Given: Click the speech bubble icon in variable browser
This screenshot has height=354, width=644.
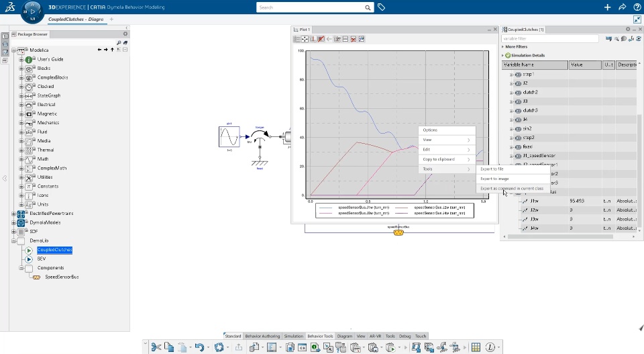Looking at the screenshot, I should 624,39.
